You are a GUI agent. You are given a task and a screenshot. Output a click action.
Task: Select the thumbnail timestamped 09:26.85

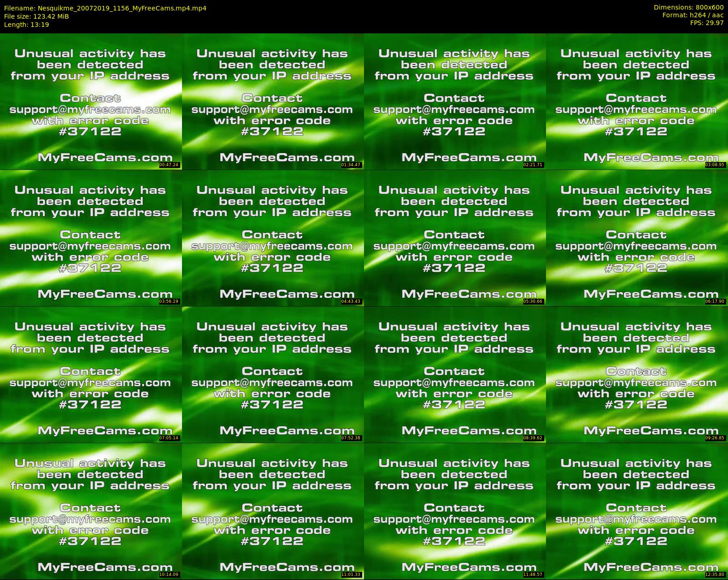coord(637,374)
